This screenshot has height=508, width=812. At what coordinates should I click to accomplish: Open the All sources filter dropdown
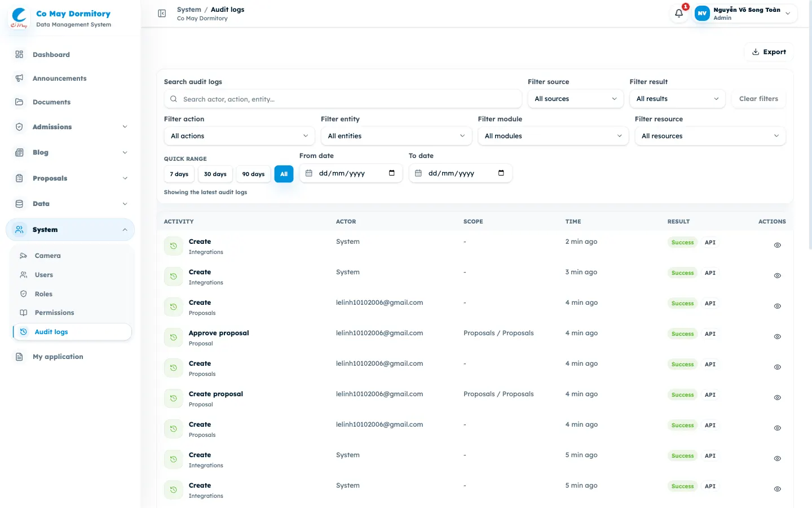click(576, 99)
